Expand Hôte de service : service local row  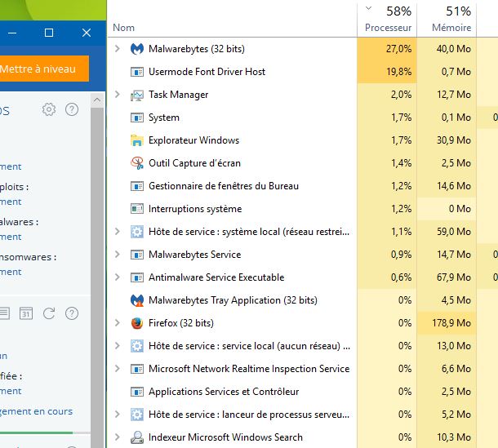point(118,346)
